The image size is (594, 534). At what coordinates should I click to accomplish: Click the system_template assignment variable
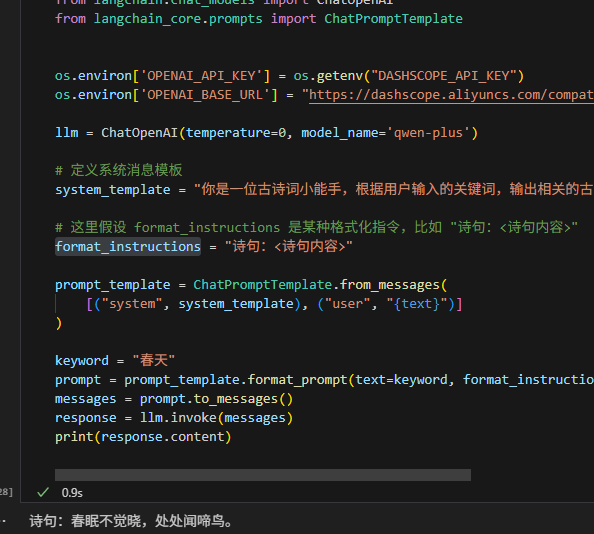(x=113, y=189)
